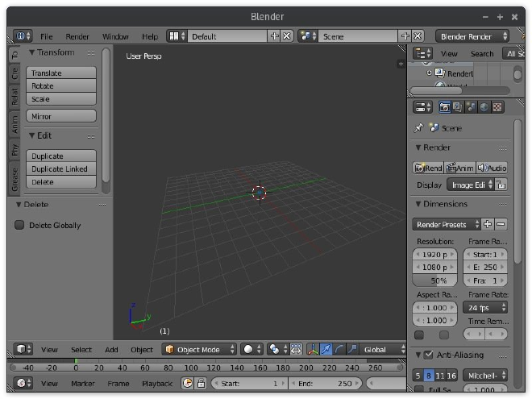Collapse the Edit panel

32,135
